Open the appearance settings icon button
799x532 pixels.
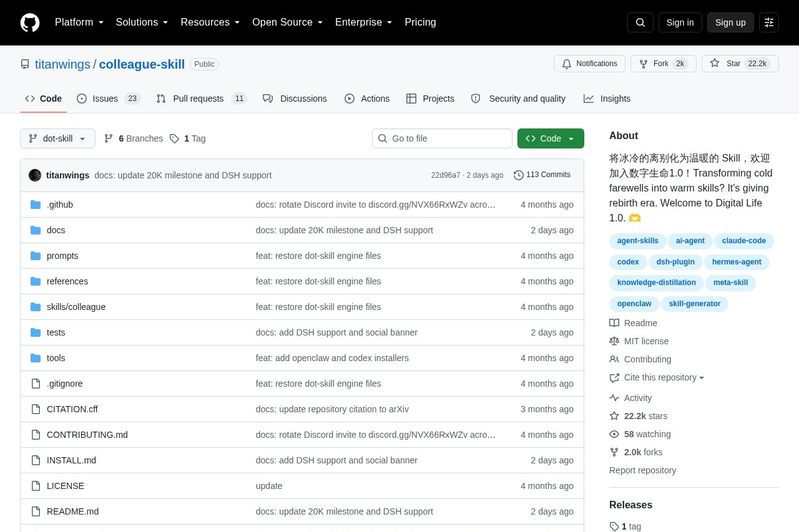pos(769,22)
